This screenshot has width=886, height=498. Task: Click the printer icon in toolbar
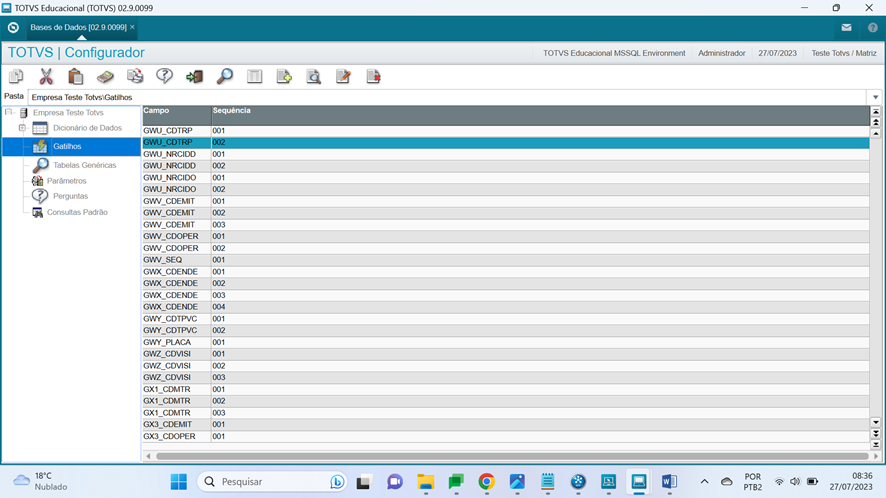tap(135, 76)
